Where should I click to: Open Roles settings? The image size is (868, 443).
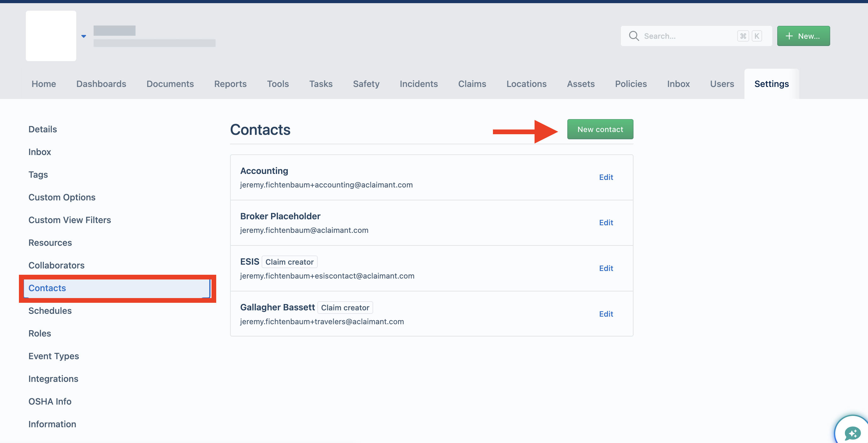click(40, 334)
